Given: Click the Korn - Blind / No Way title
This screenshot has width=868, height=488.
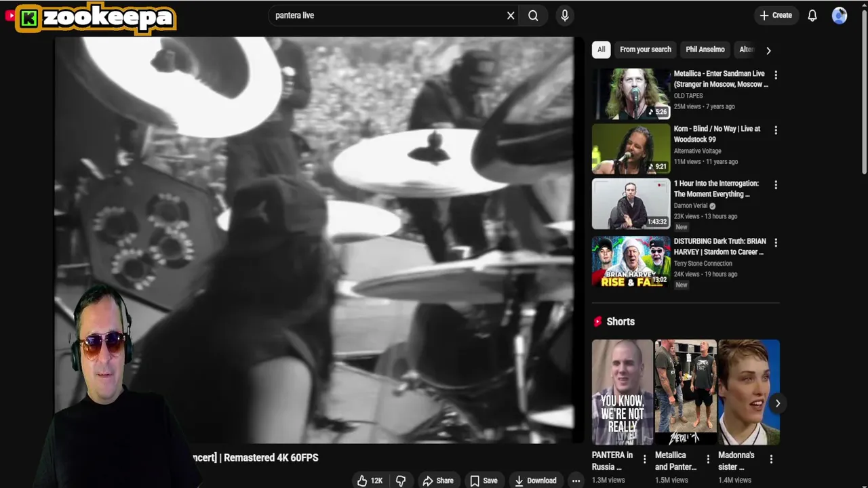Looking at the screenshot, I should [x=717, y=134].
